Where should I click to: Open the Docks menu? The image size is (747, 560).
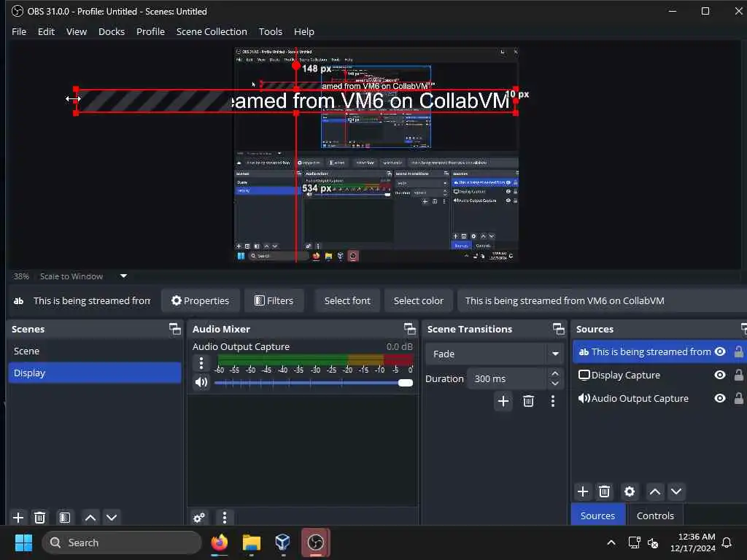click(x=112, y=31)
